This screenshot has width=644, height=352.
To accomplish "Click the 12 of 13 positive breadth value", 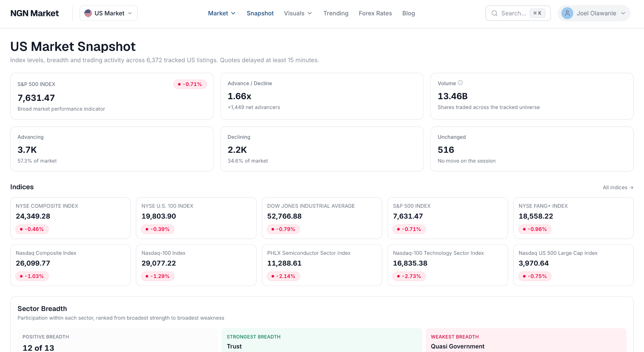I will (38, 348).
